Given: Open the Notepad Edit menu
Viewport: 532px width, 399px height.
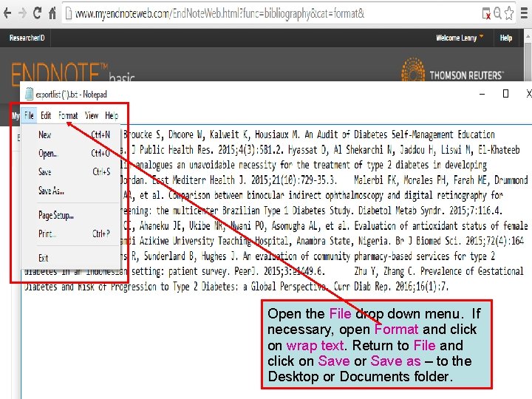Looking at the screenshot, I should [x=46, y=115].
